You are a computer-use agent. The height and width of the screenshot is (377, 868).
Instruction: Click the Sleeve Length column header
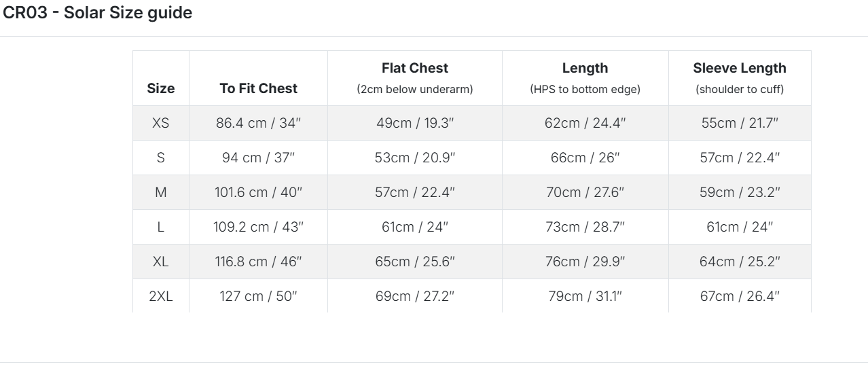(x=740, y=69)
